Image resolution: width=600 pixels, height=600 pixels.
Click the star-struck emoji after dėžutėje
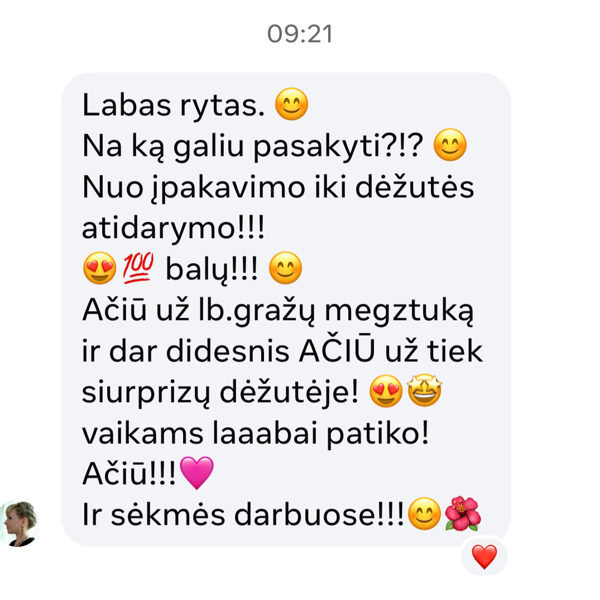click(x=424, y=390)
